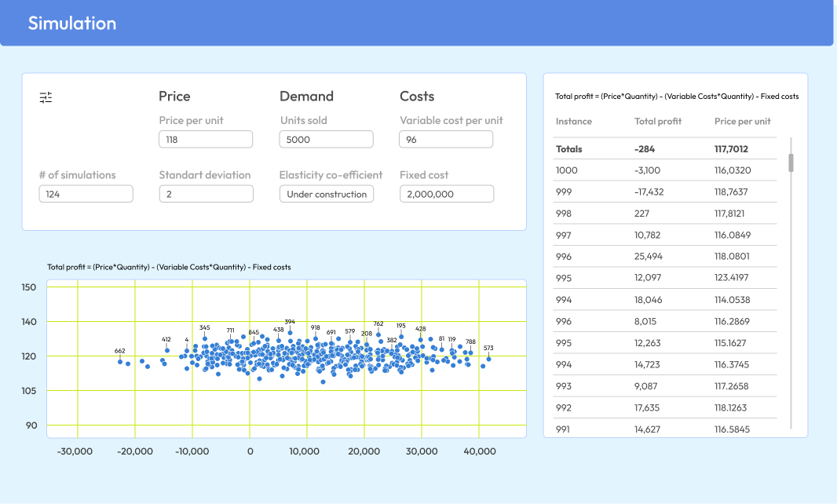Viewport: 837px width, 504px height.
Task: Click the table's vertical scrollbar thumb
Action: tap(791, 163)
